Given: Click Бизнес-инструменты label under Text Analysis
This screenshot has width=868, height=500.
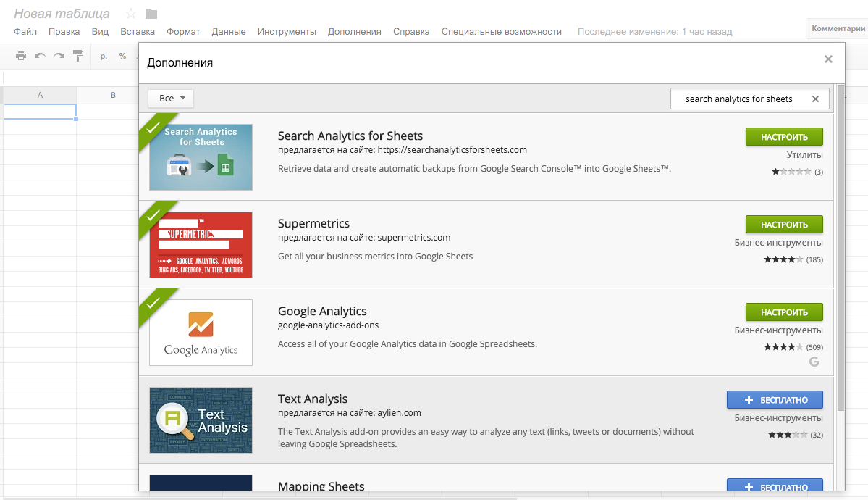Looking at the screenshot, I should pyautogui.click(x=778, y=417).
